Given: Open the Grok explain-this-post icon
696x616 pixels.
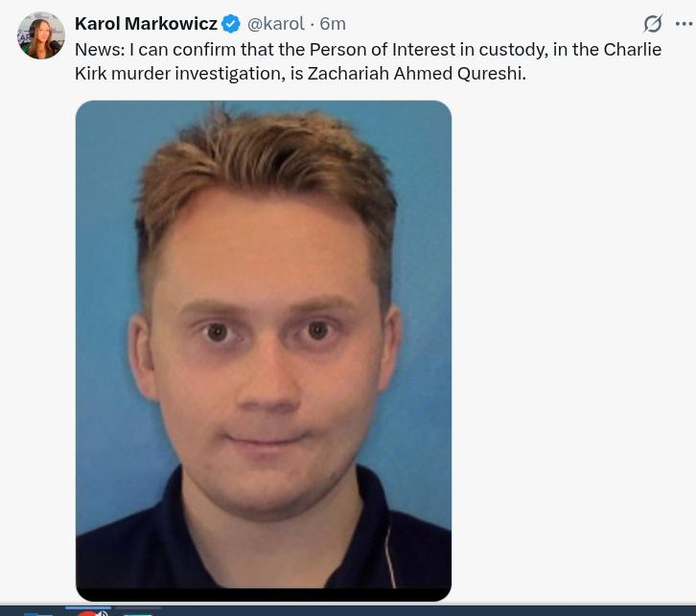Looking at the screenshot, I should (x=653, y=24).
